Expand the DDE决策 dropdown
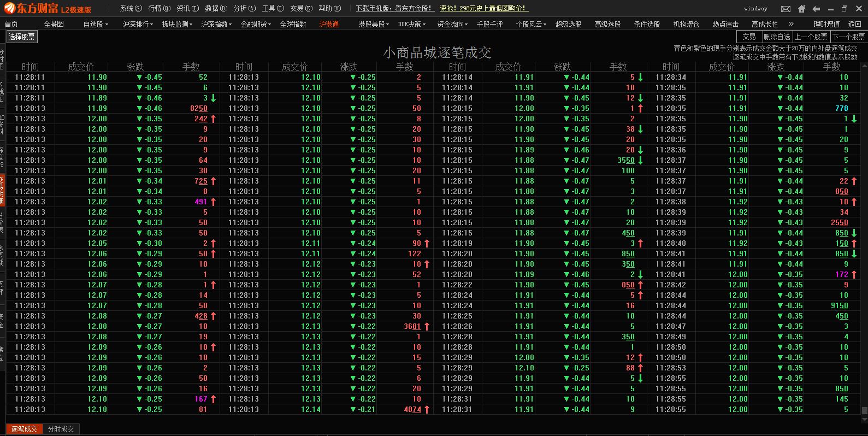868x436 pixels. [x=411, y=24]
